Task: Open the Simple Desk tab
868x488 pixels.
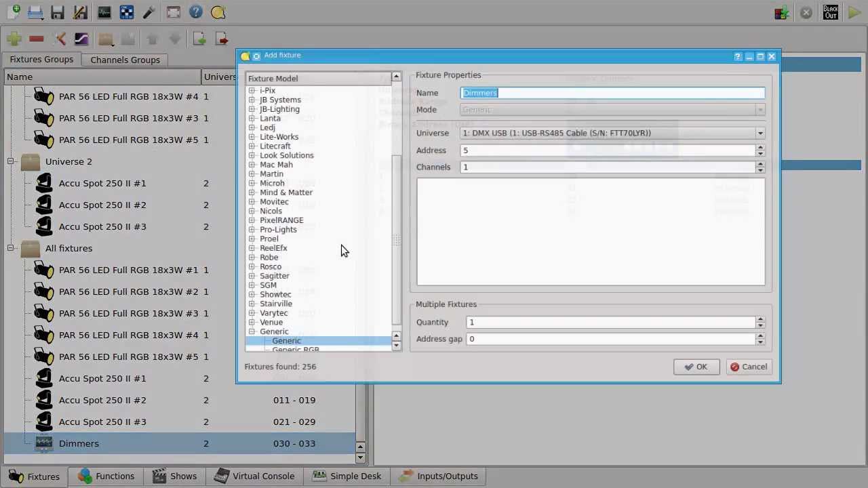Action: click(347, 476)
